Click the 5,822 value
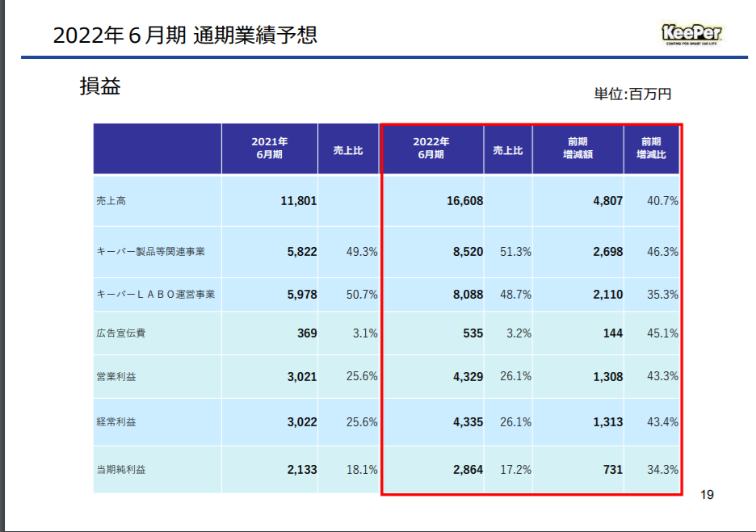Image resolution: width=756 pixels, height=532 pixels. 302,252
